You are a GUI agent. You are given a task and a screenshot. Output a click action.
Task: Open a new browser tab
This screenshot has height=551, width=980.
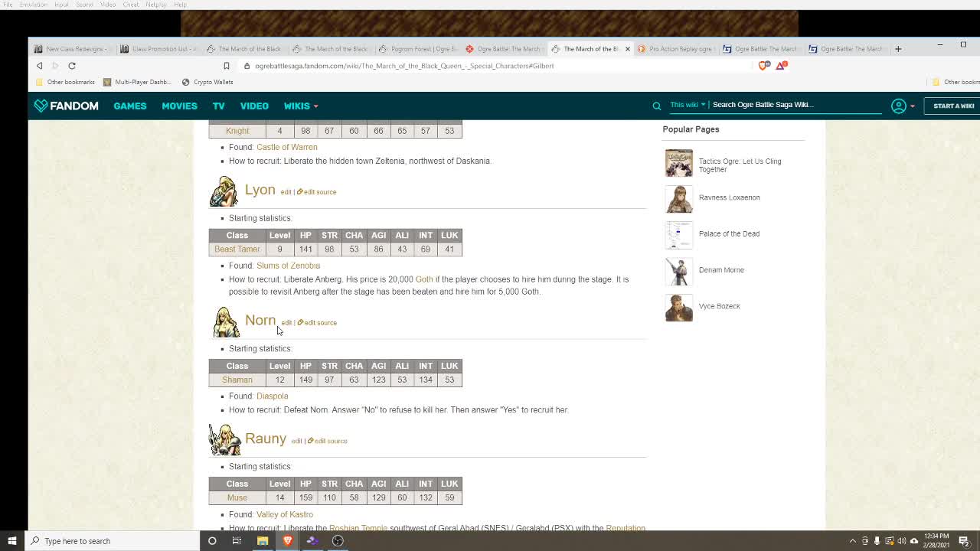[898, 49]
